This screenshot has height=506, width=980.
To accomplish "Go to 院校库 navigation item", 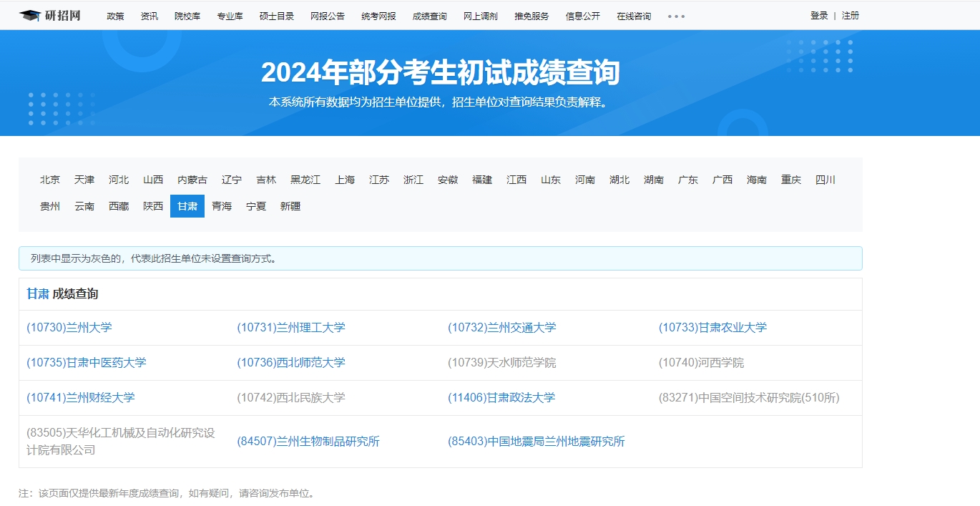I will 187,16.
